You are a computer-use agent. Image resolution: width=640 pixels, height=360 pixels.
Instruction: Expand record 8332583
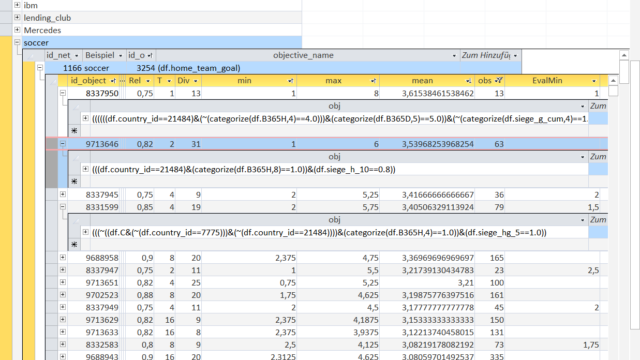point(63,344)
